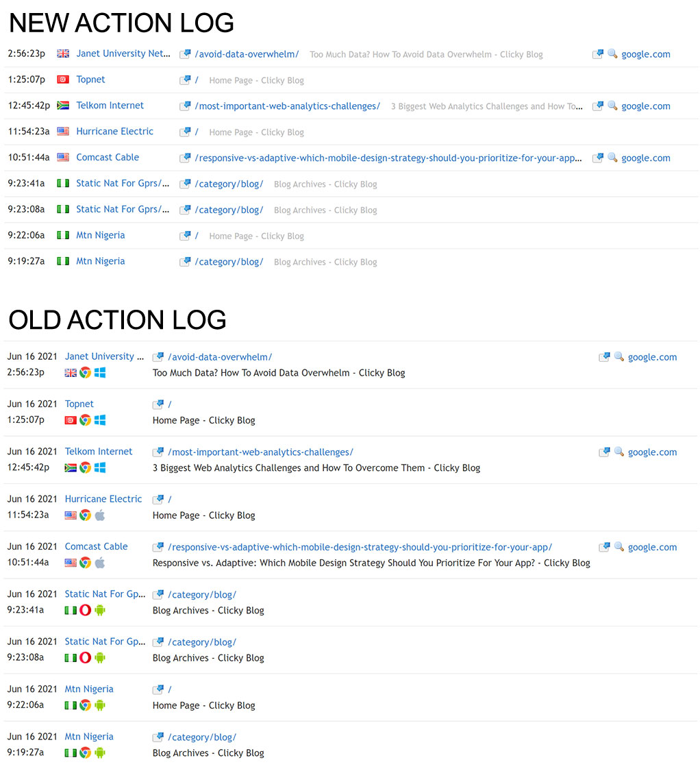Image resolution: width=700 pixels, height=782 pixels.
Task: Click 'Blog Archives - Clicky Blog' in old log 9:19:27a row
Action: pyautogui.click(x=208, y=753)
